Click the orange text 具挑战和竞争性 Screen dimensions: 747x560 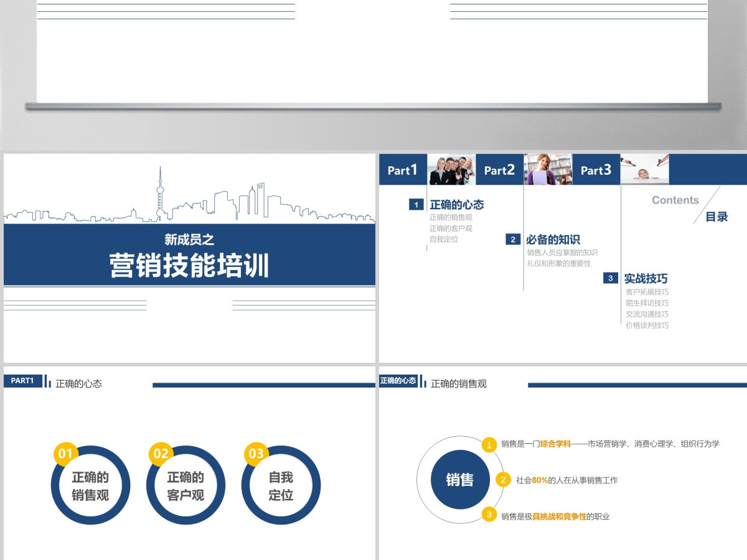tap(560, 516)
